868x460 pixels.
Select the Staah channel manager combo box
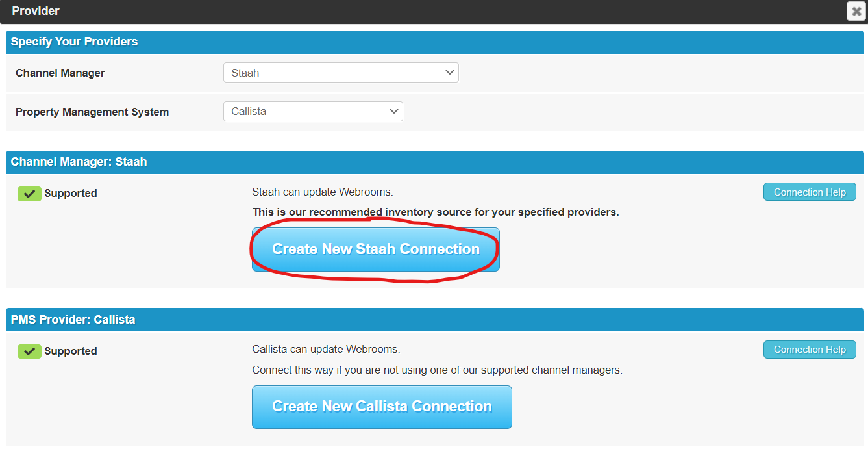[x=341, y=73]
